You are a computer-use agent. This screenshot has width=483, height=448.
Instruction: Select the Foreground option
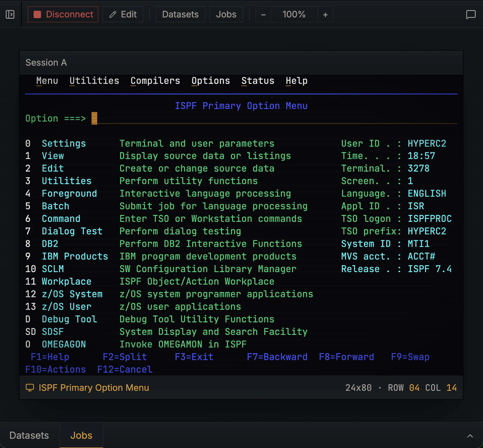click(69, 194)
